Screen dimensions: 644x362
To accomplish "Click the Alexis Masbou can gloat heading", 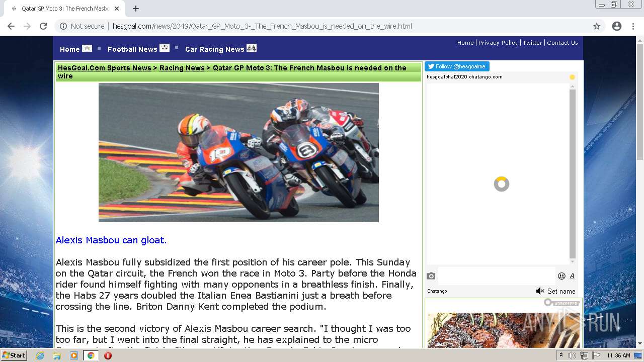I will pyautogui.click(x=111, y=240).
